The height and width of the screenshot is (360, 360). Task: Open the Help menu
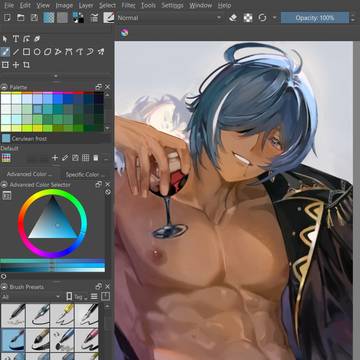[x=224, y=5]
